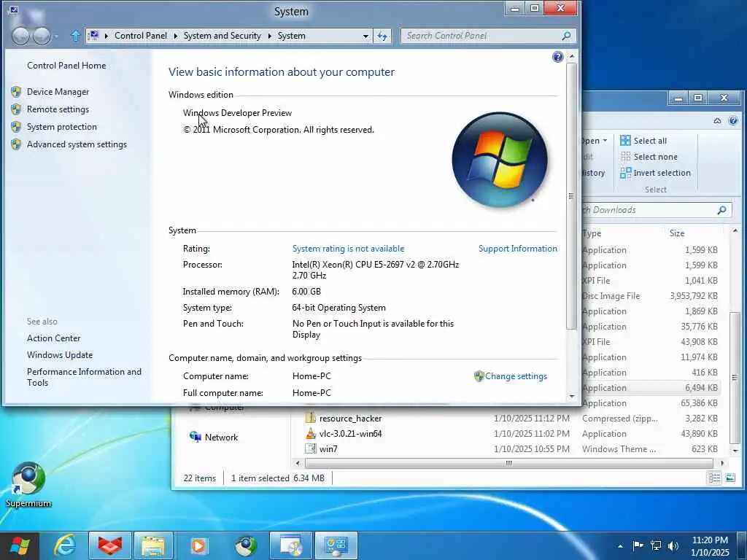Click the help icon in System window
Image resolution: width=747 pixels, height=560 pixels.
click(x=557, y=57)
